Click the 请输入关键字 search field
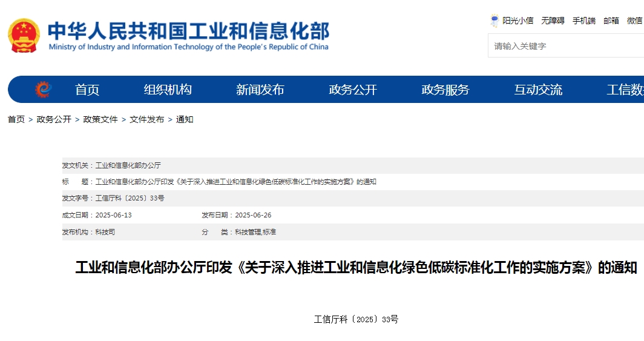The height and width of the screenshot is (341, 644). tap(566, 45)
